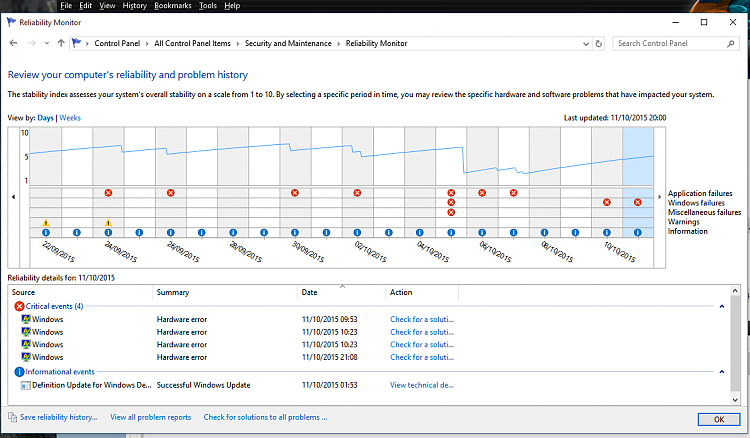This screenshot has height=438, width=750.
Task: Click the warning triangle on 24/09/2015
Action: click(x=109, y=222)
